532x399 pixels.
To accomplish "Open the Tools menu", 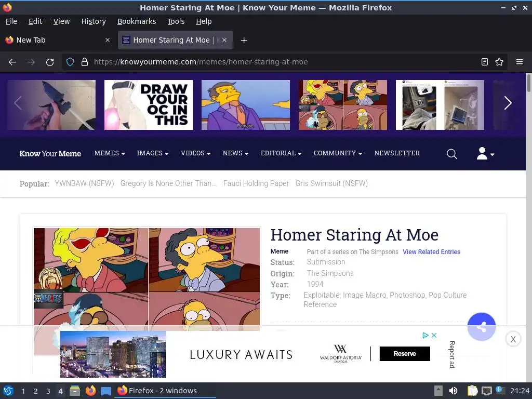I will [x=176, y=21].
